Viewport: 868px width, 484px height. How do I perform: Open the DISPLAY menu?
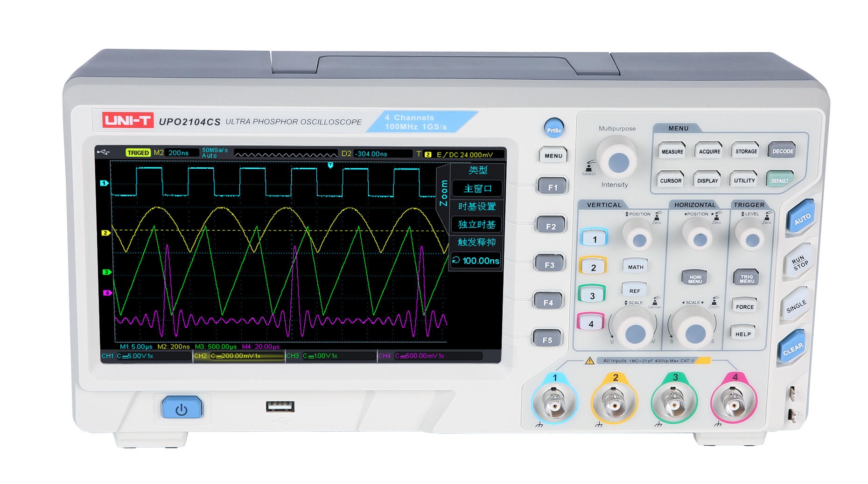707,180
